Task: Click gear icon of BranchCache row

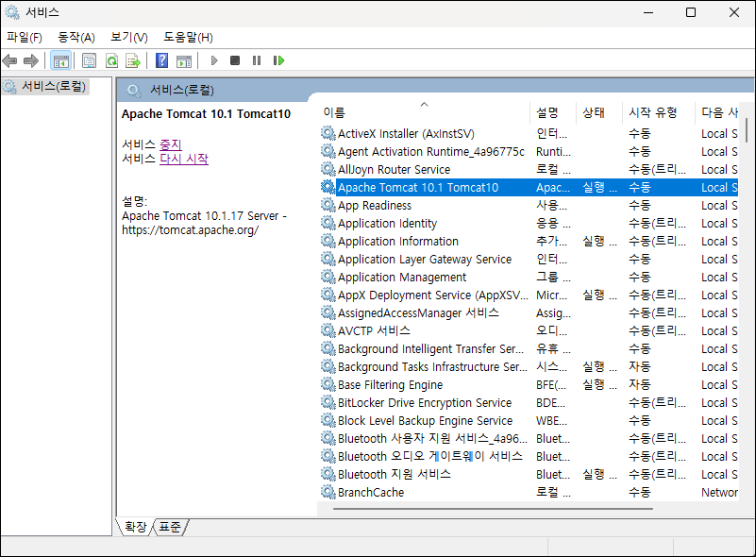Action: pos(328,492)
